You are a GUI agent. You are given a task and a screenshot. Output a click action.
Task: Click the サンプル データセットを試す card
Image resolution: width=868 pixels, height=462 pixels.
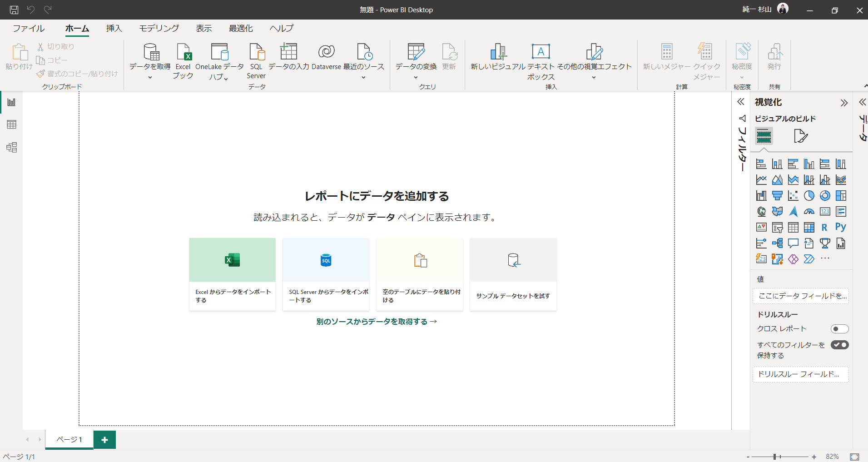pyautogui.click(x=513, y=274)
